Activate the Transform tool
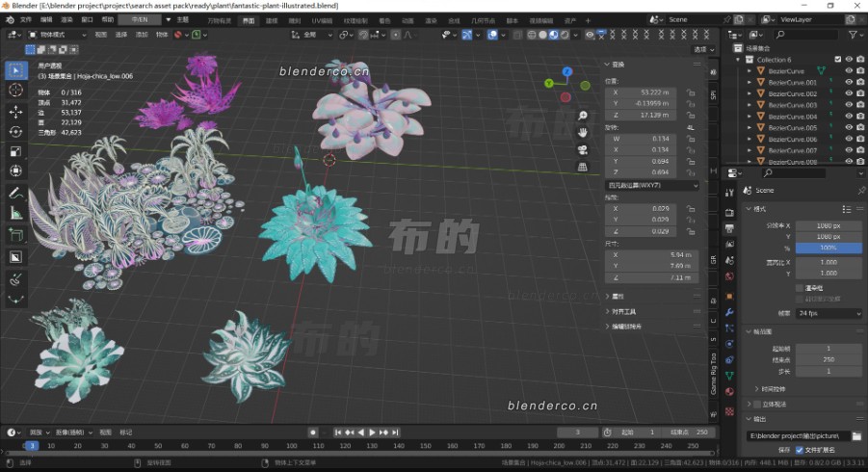Screen dimensions: 868x472 click(x=16, y=171)
